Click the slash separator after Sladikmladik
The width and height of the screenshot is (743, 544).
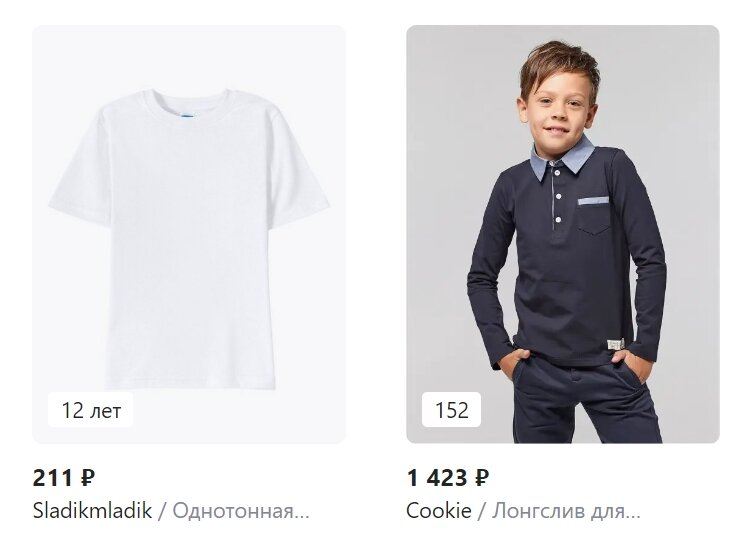(x=162, y=511)
